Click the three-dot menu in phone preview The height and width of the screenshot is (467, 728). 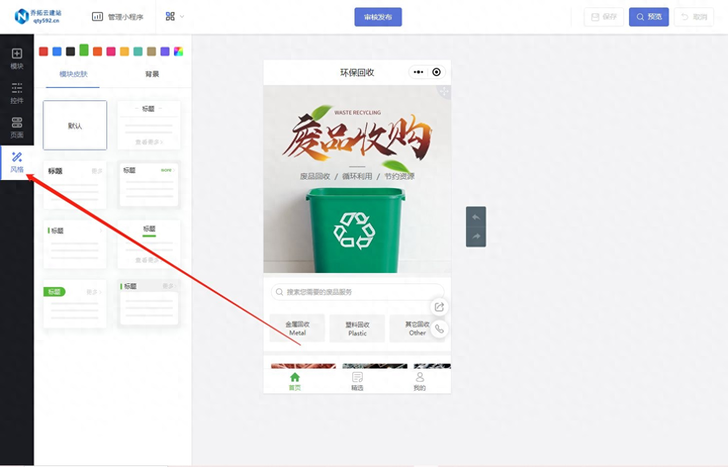tap(418, 72)
